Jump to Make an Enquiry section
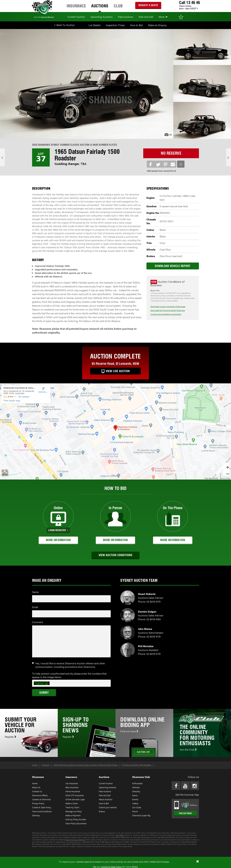Viewport: 231px width, 868px height. pyautogui.click(x=157, y=25)
